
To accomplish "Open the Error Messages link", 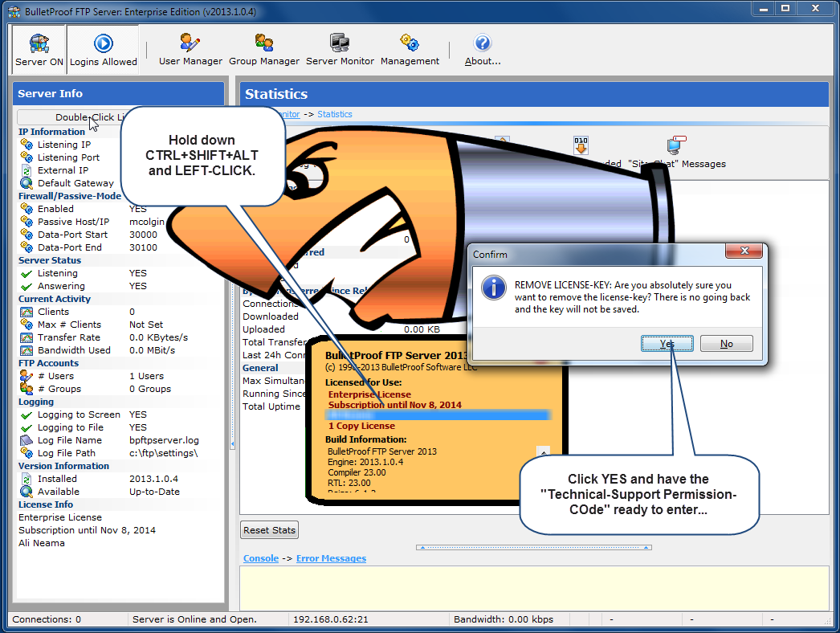I will click(x=331, y=558).
